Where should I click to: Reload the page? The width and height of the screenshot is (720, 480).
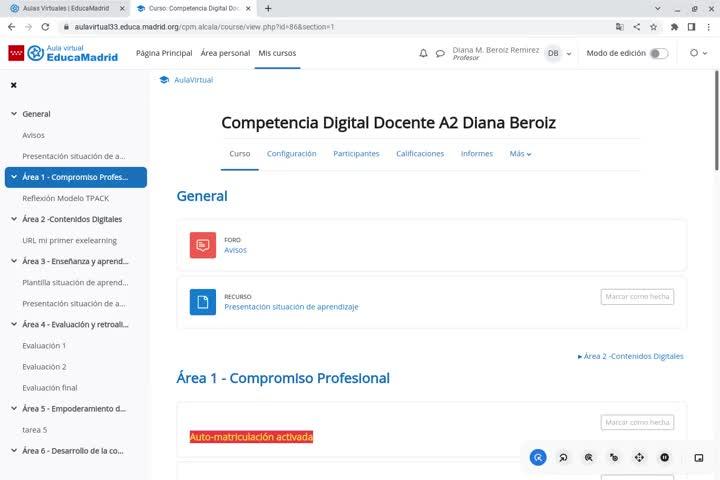coord(45,27)
